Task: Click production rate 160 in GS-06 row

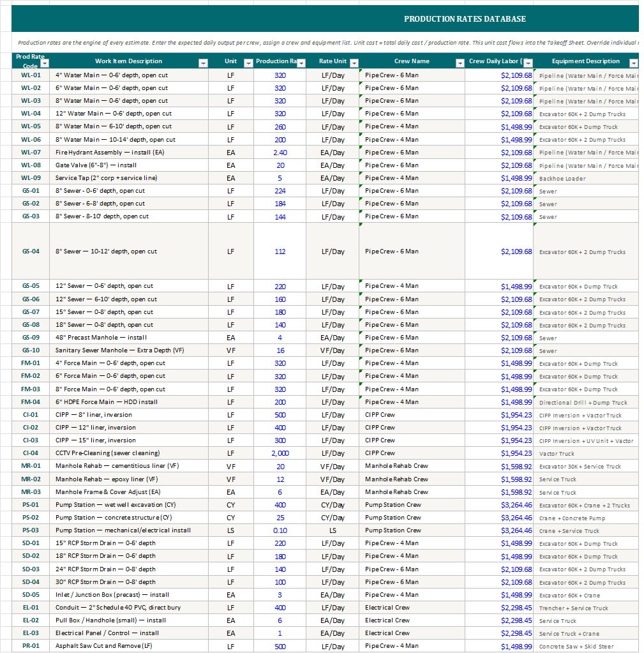Action: pos(280,299)
